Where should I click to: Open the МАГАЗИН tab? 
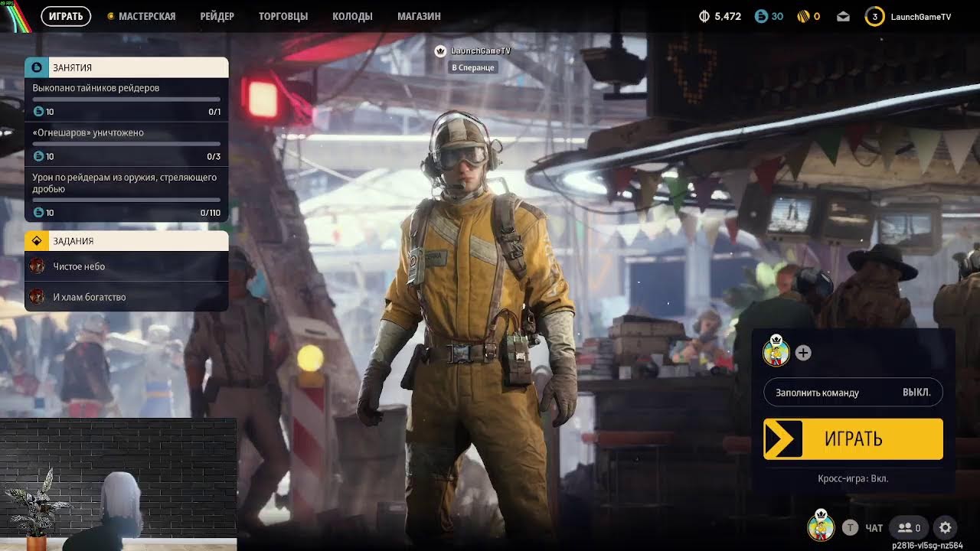click(419, 16)
